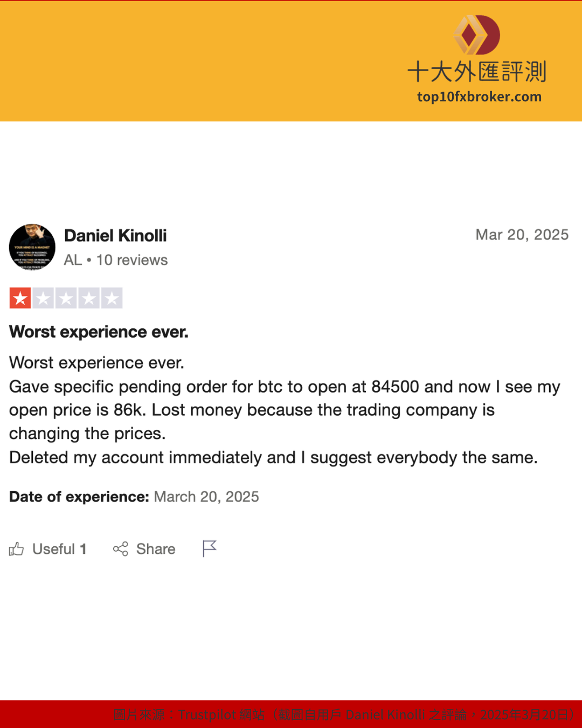Screen dimensions: 582x728
Task: Click the Date of experience line
Action: (x=134, y=497)
